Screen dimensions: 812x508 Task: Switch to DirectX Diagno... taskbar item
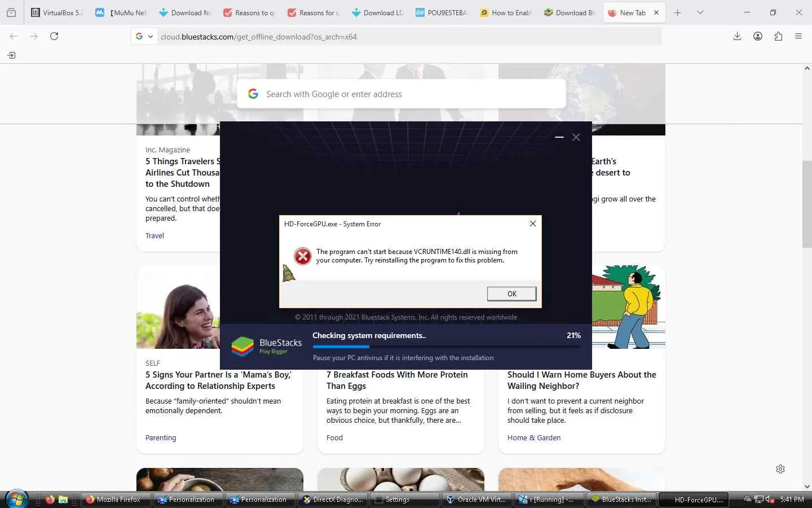(x=333, y=500)
